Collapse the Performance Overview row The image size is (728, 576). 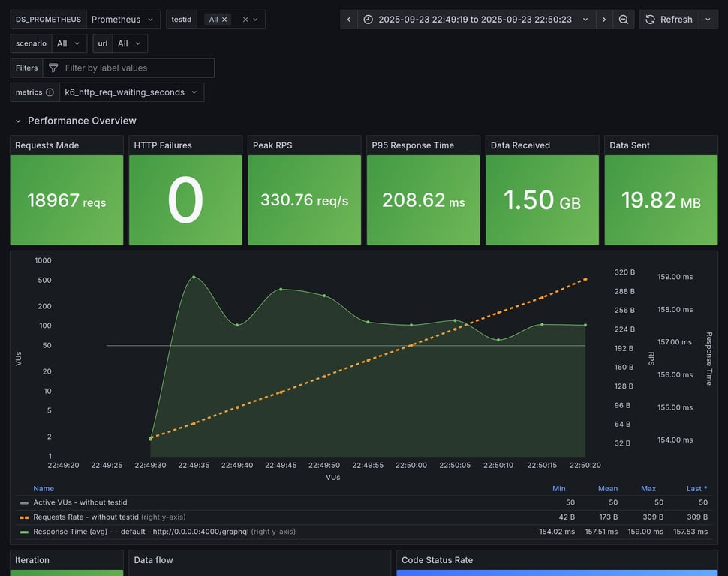pyautogui.click(x=19, y=121)
